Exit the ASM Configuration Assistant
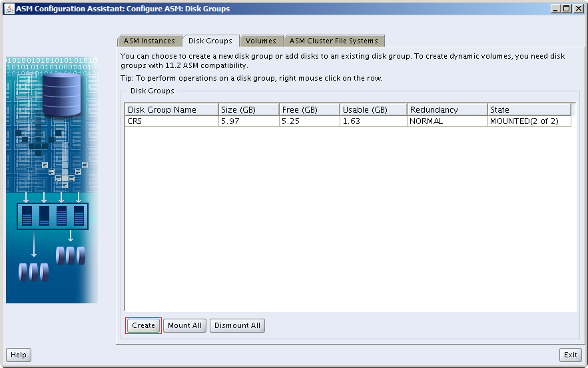Viewport: 588px width, 368px height. 570,355
